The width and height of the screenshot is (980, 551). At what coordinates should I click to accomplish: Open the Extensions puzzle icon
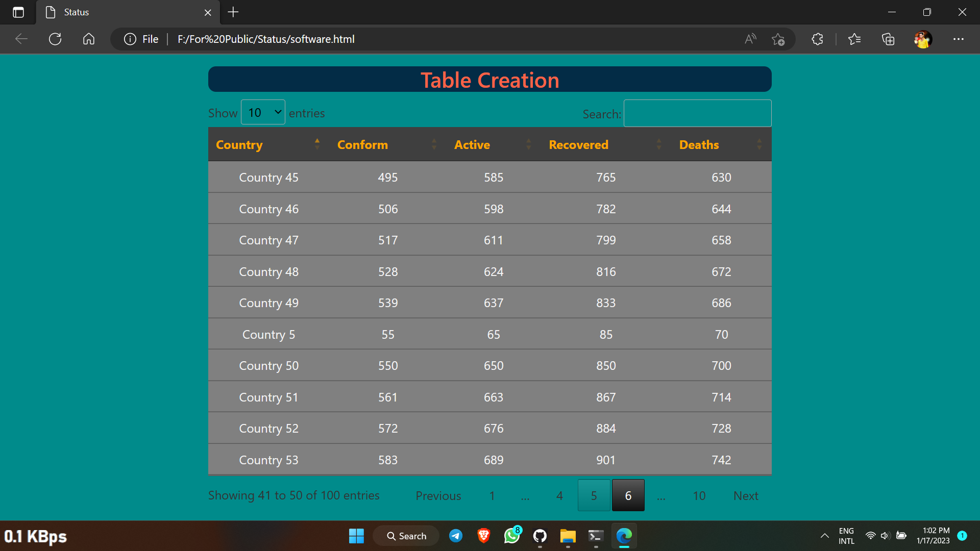(x=817, y=39)
